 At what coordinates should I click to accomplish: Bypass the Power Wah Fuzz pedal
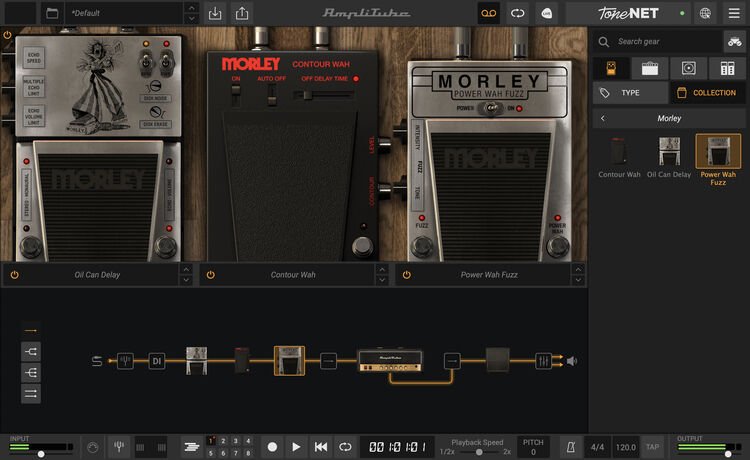(406, 274)
